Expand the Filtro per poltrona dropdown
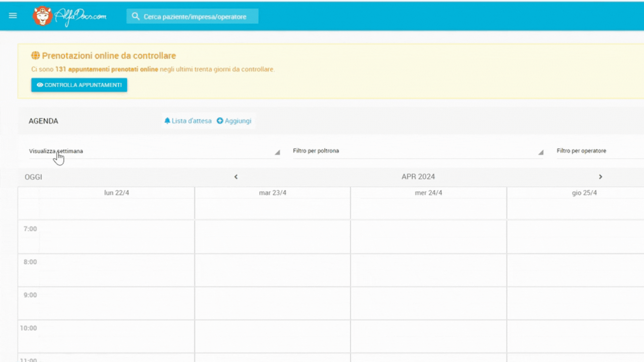 [x=418, y=152]
